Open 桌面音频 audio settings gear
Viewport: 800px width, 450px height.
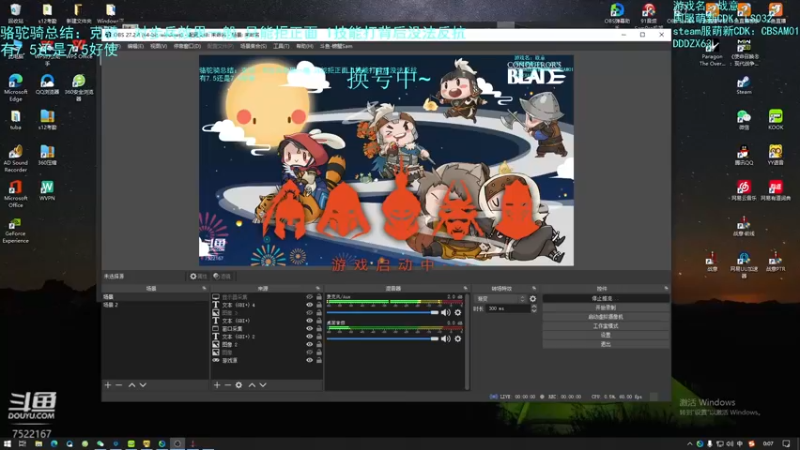click(458, 338)
